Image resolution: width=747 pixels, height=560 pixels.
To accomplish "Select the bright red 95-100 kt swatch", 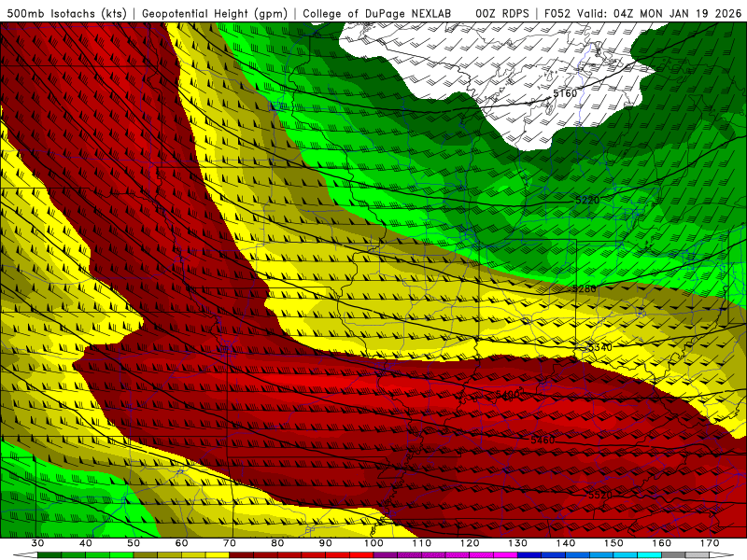I will point(361,555).
